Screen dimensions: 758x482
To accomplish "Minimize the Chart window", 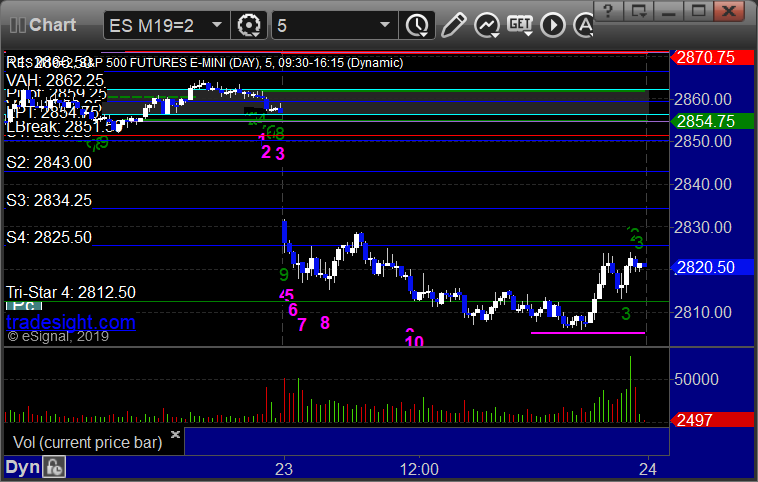I will pos(668,11).
